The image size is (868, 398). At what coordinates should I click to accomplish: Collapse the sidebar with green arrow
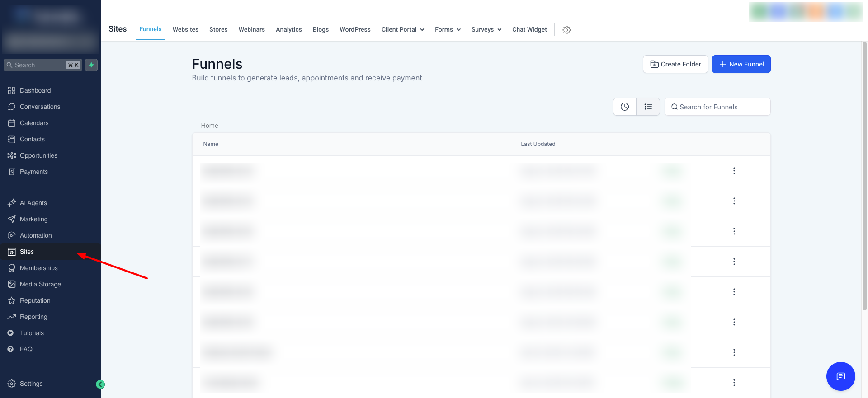[x=100, y=384]
